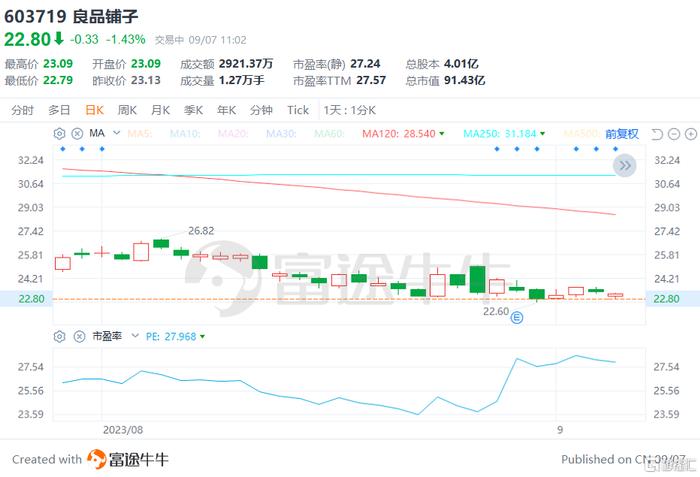Click the 成交量 value 1.27万手
This screenshot has width=700, height=477.
[x=242, y=80]
